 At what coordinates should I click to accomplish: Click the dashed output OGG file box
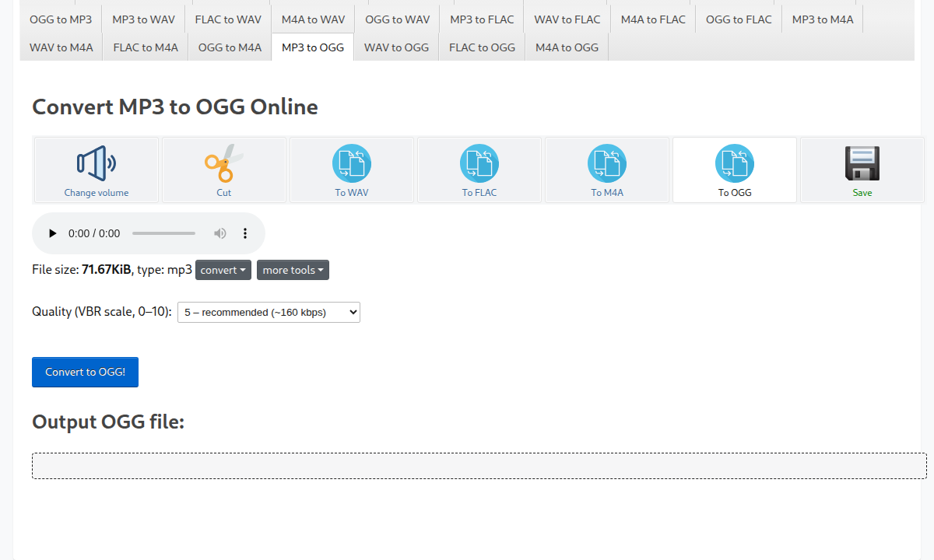[x=479, y=466]
